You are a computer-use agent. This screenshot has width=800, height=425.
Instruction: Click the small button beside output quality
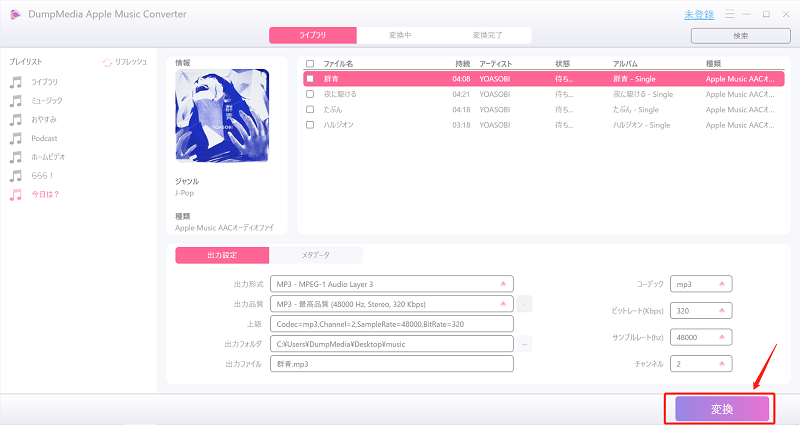(x=524, y=304)
